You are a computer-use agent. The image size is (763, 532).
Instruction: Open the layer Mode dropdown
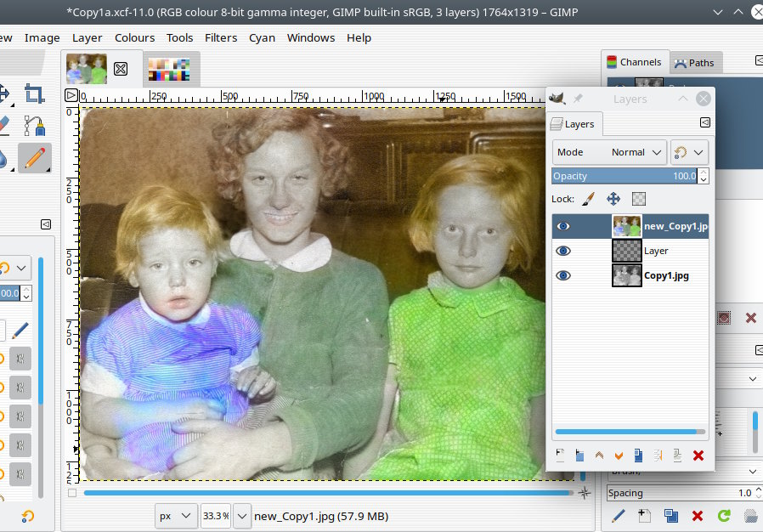[608, 152]
